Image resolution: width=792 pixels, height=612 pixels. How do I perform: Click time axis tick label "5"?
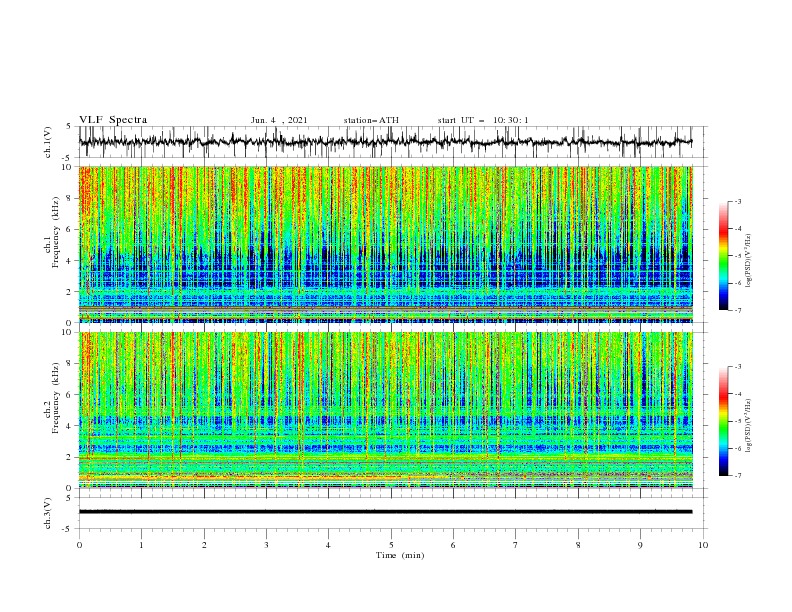point(391,545)
